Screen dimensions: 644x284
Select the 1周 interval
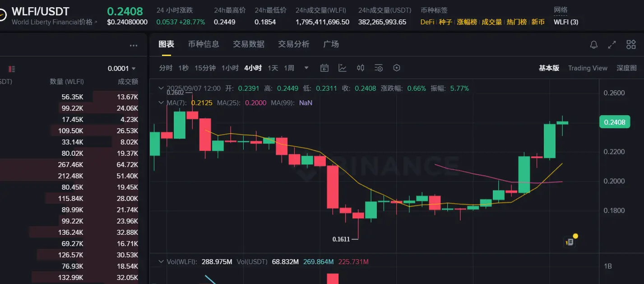(x=289, y=68)
